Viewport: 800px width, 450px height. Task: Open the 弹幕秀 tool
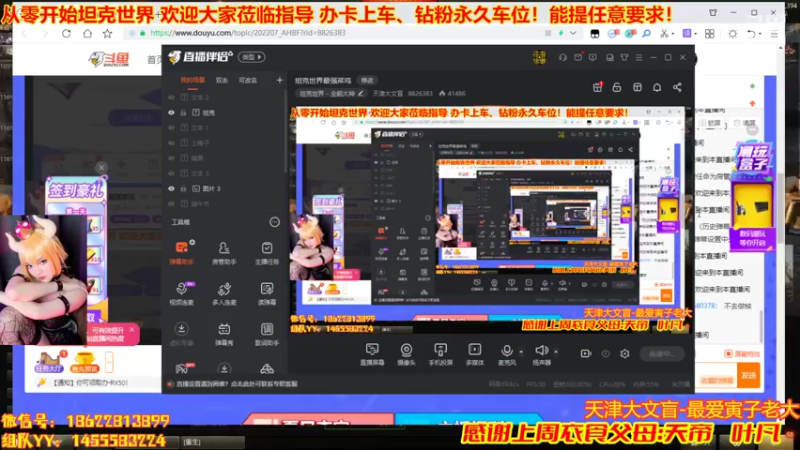tap(224, 334)
